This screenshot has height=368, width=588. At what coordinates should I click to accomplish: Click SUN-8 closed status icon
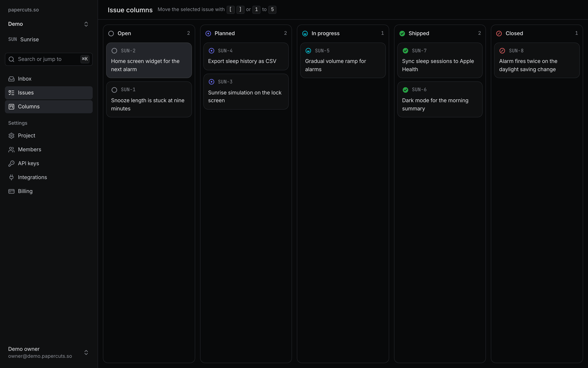[x=502, y=51]
